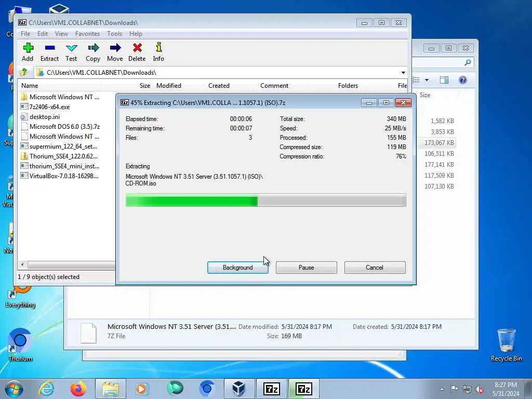532x399 pixels.
Task: Click the Action Center flag tray icon
Action: coord(454,389)
